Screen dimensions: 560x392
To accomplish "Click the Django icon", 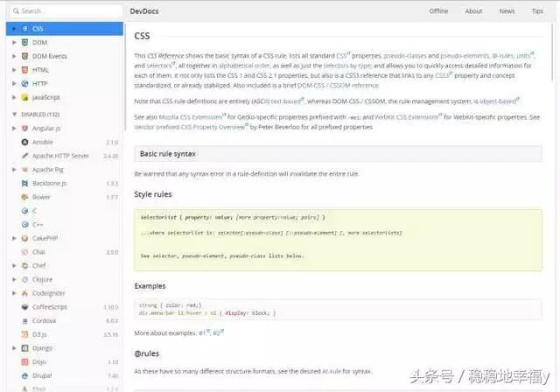I will tap(24, 348).
